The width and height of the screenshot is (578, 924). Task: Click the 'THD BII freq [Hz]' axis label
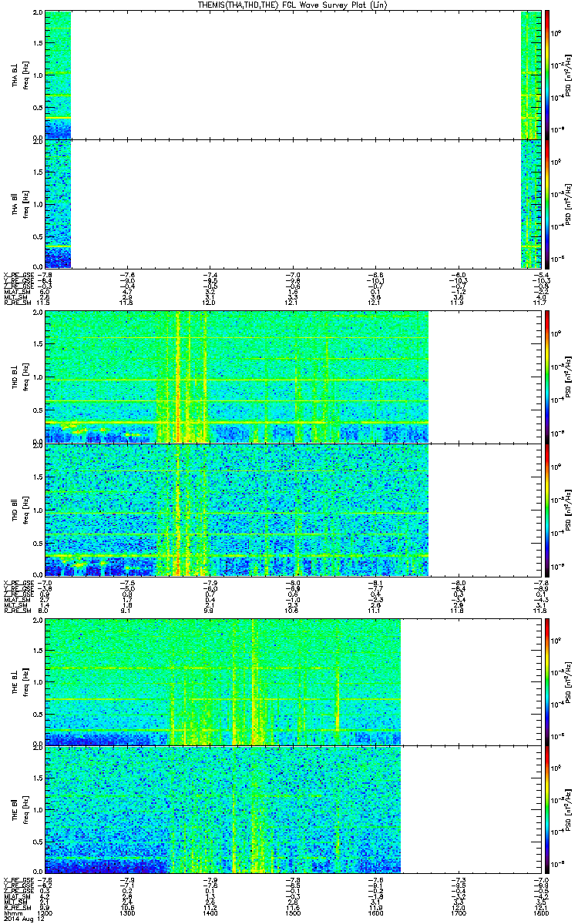(x=19, y=510)
